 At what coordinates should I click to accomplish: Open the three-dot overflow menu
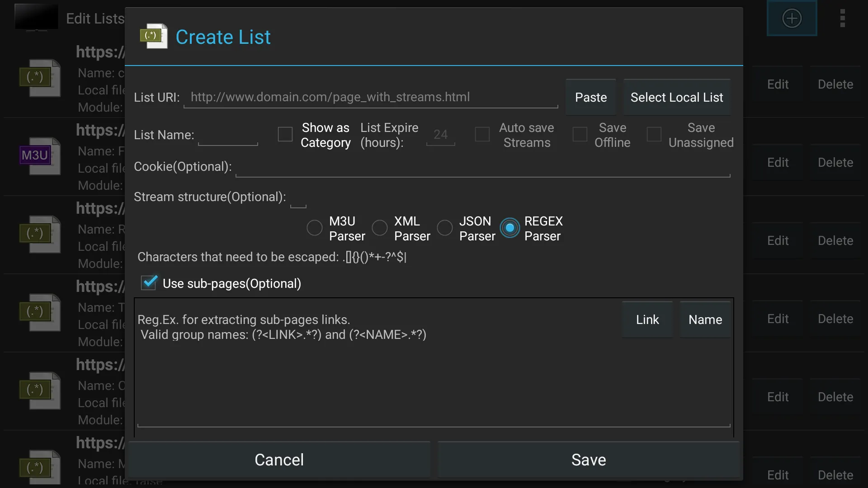tap(842, 19)
